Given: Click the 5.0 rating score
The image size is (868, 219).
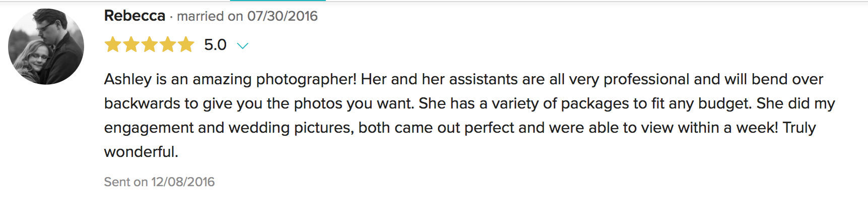Looking at the screenshot, I should [215, 45].
